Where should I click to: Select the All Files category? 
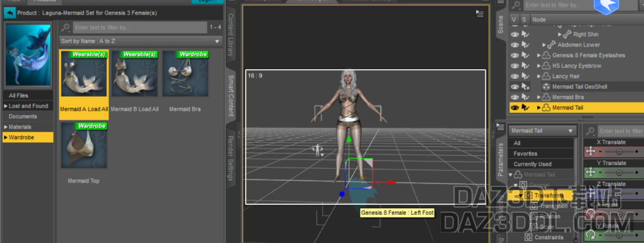pyautogui.click(x=28, y=95)
